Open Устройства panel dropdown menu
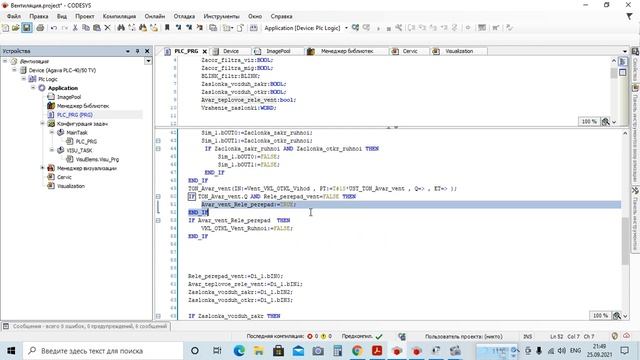The image size is (640, 360). [128, 51]
